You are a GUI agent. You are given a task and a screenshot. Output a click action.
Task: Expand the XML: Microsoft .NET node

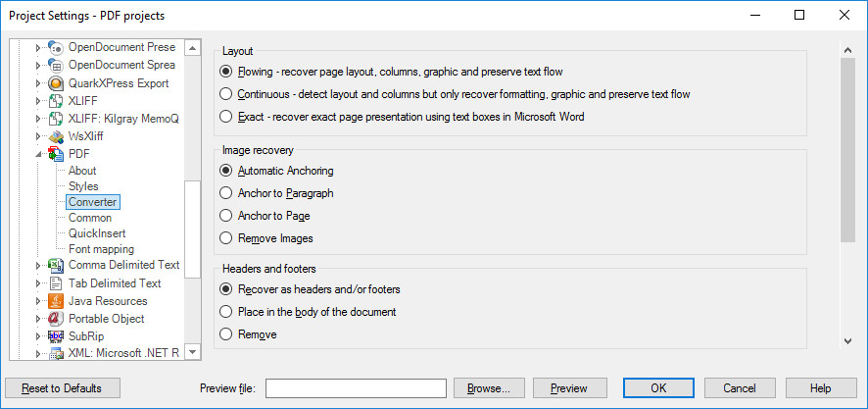[39, 354]
